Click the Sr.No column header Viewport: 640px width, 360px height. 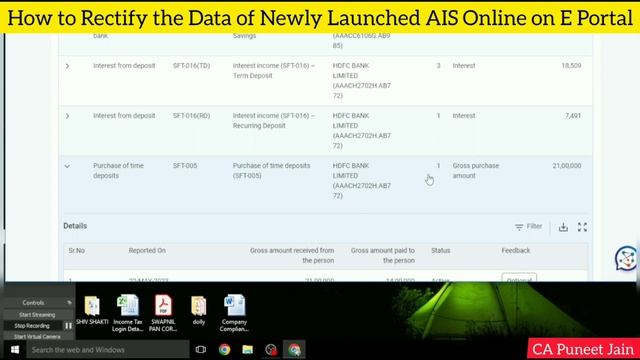(x=77, y=251)
